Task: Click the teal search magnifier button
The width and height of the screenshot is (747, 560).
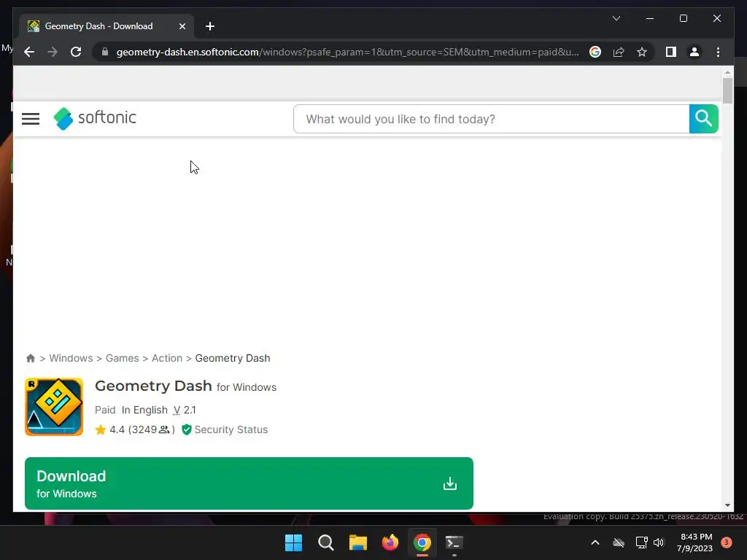Action: pos(703,119)
